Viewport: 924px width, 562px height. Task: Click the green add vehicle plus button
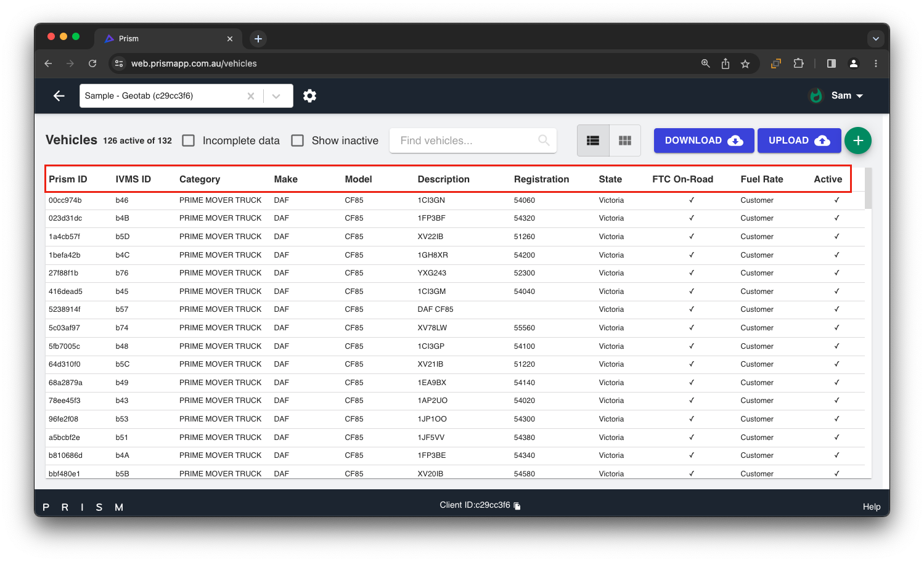[857, 140]
